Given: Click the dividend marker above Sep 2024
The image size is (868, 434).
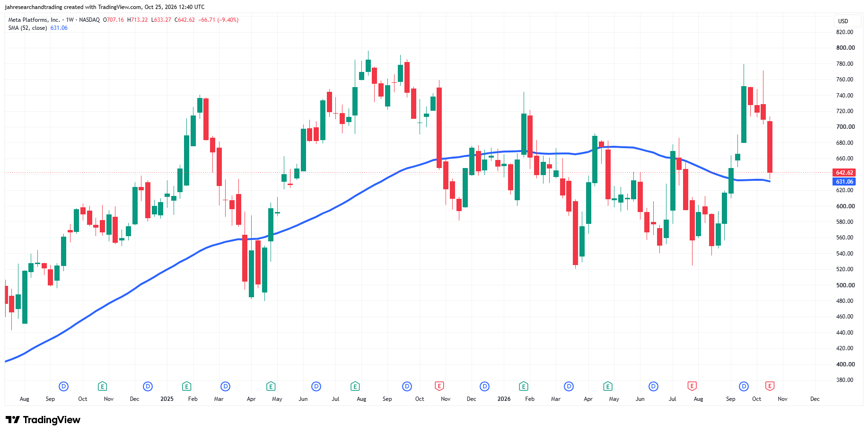Looking at the screenshot, I should coord(63,386).
